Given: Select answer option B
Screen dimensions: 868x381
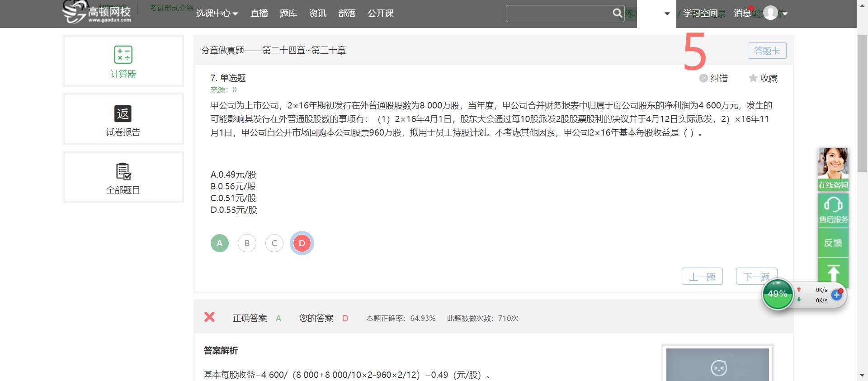Looking at the screenshot, I should coord(247,243).
